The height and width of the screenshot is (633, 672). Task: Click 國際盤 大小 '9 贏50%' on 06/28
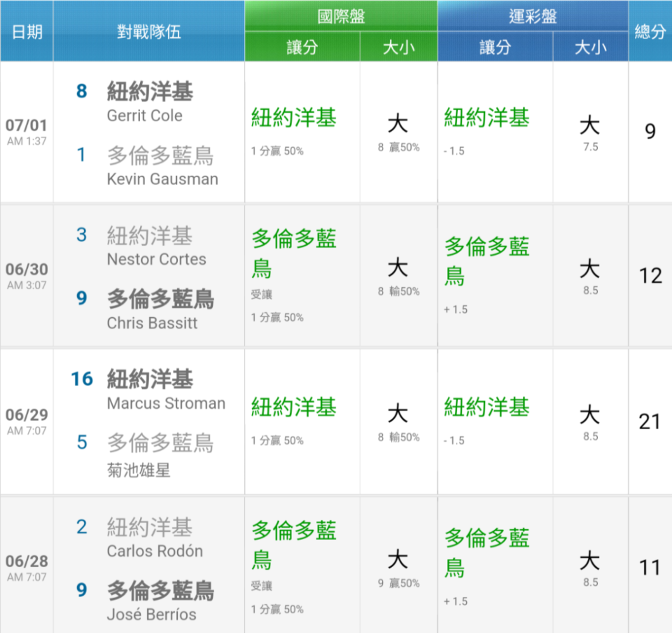[x=398, y=584]
